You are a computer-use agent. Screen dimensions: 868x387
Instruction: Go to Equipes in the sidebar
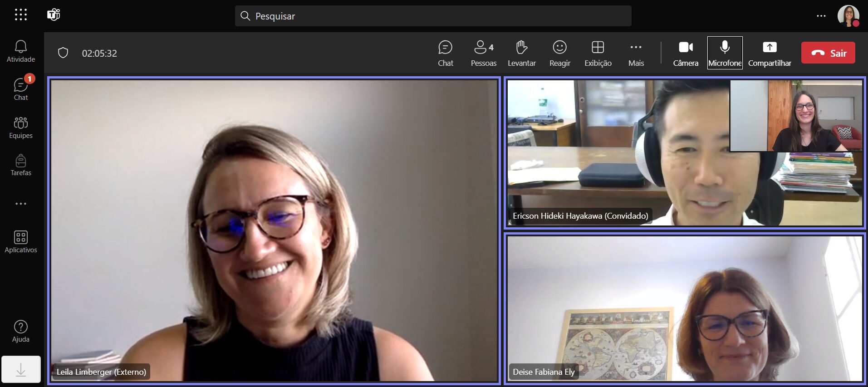(x=20, y=127)
